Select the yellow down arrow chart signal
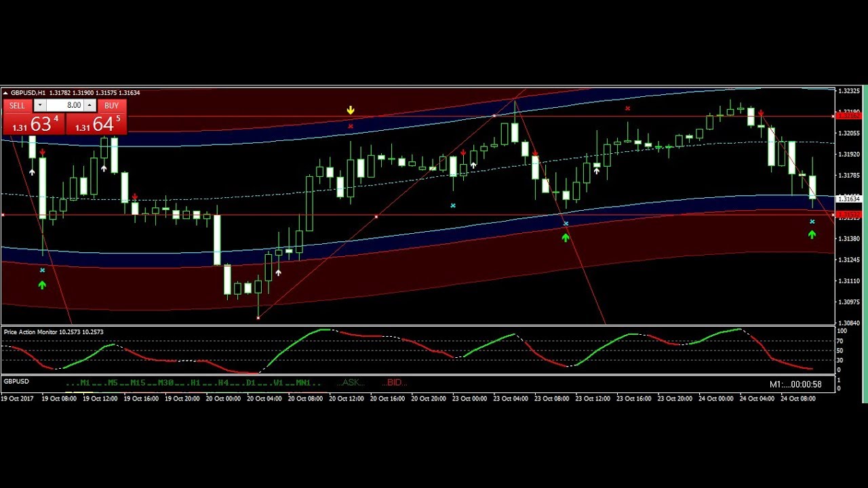Image resolution: width=868 pixels, height=488 pixels. (351, 110)
